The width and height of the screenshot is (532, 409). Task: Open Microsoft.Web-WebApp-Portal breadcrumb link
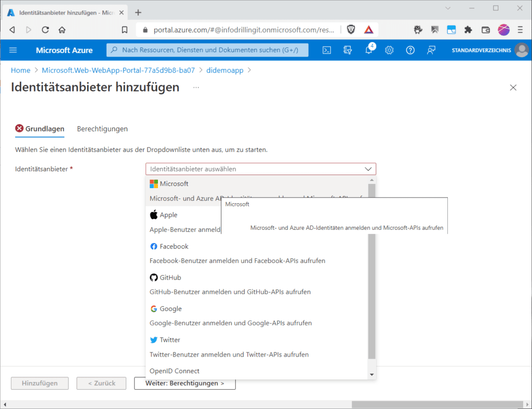click(118, 70)
